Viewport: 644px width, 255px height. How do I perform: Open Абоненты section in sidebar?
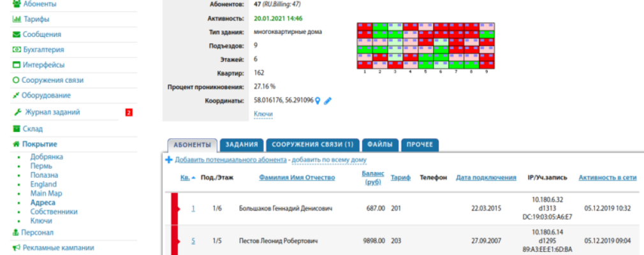point(40,4)
